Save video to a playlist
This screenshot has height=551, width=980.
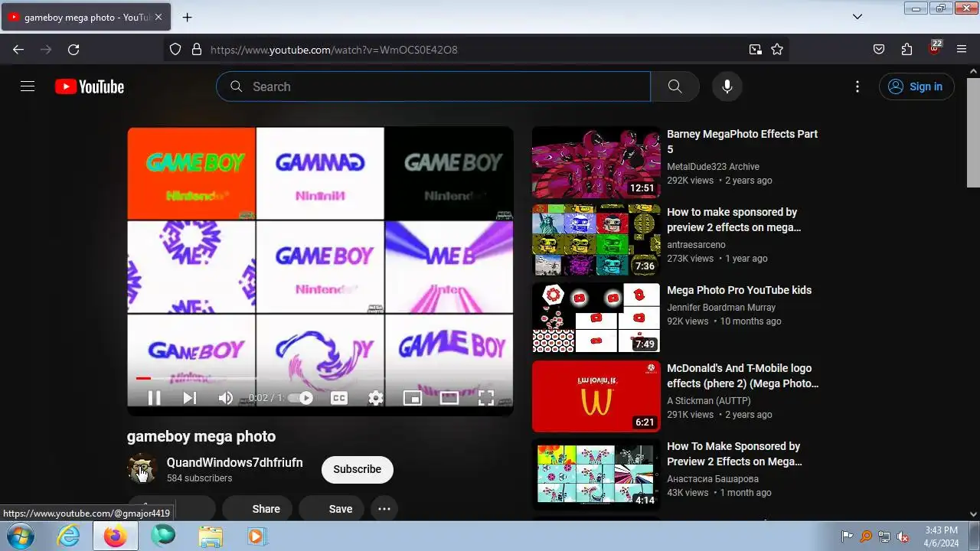click(332, 509)
